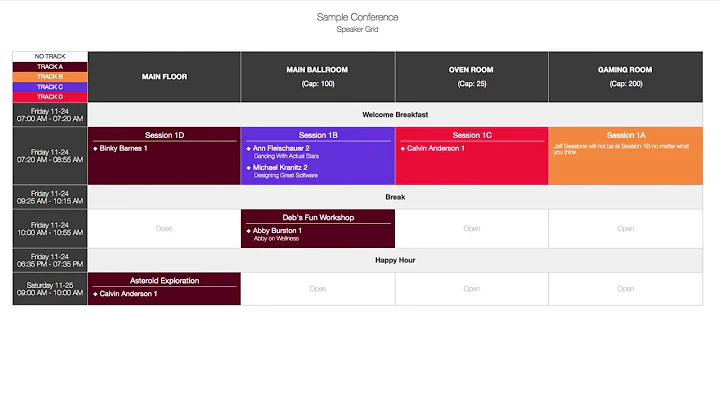This screenshot has height=404, width=720.
Task: Click Open slot in Gaming Room at 10:00 AM
Action: [625, 229]
